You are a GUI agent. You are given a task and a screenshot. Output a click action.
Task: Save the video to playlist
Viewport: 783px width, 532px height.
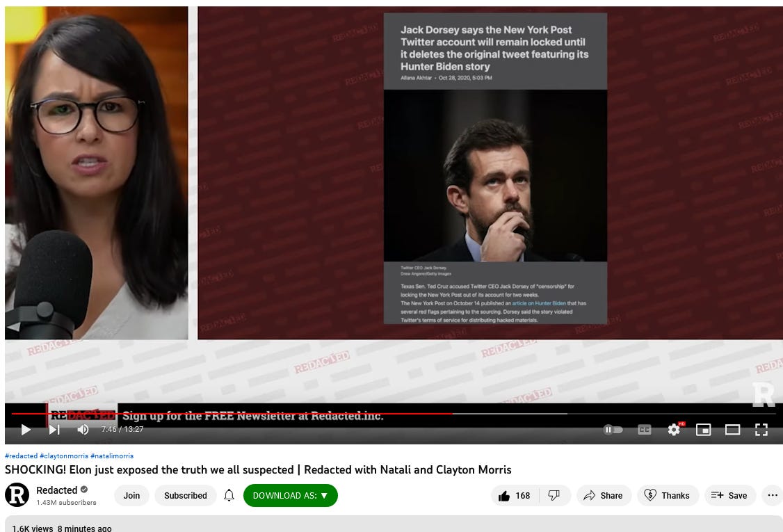coord(729,496)
